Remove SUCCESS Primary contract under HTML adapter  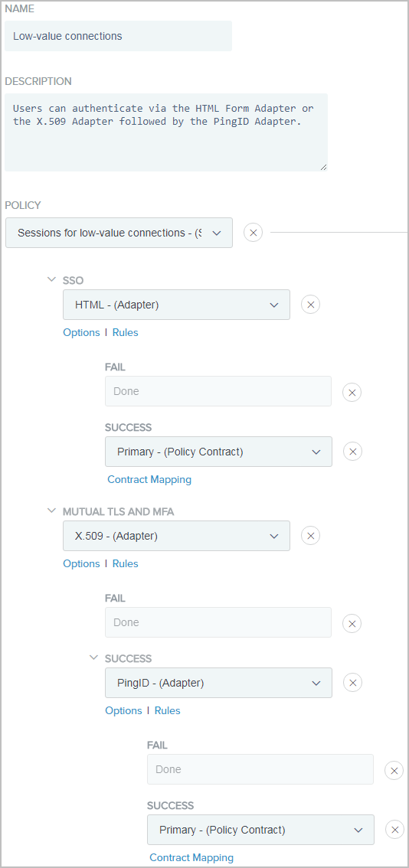352,451
